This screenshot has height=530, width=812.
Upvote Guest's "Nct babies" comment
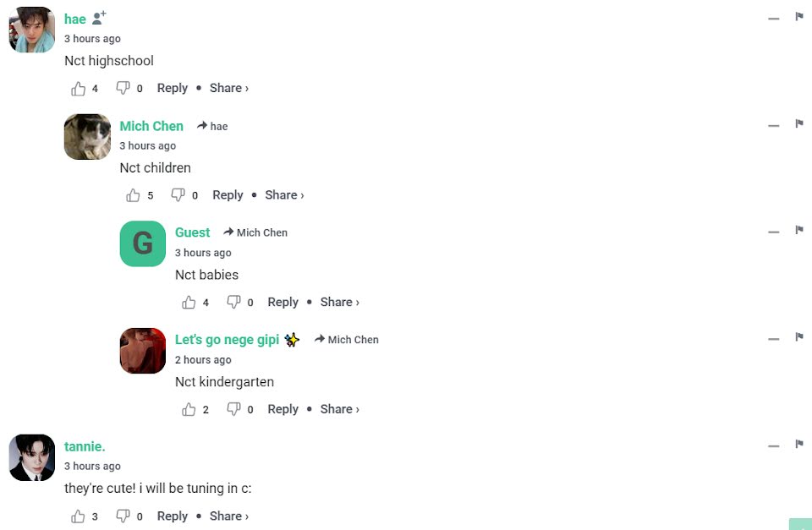coord(189,303)
